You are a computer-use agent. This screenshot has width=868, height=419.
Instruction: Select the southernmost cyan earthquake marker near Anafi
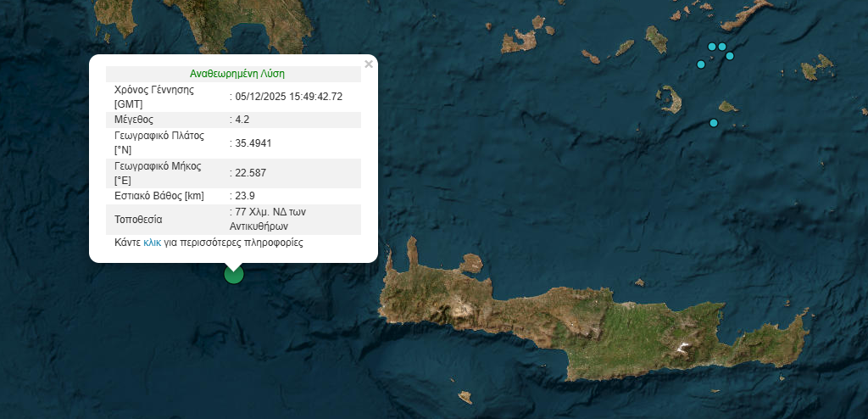coord(714,123)
